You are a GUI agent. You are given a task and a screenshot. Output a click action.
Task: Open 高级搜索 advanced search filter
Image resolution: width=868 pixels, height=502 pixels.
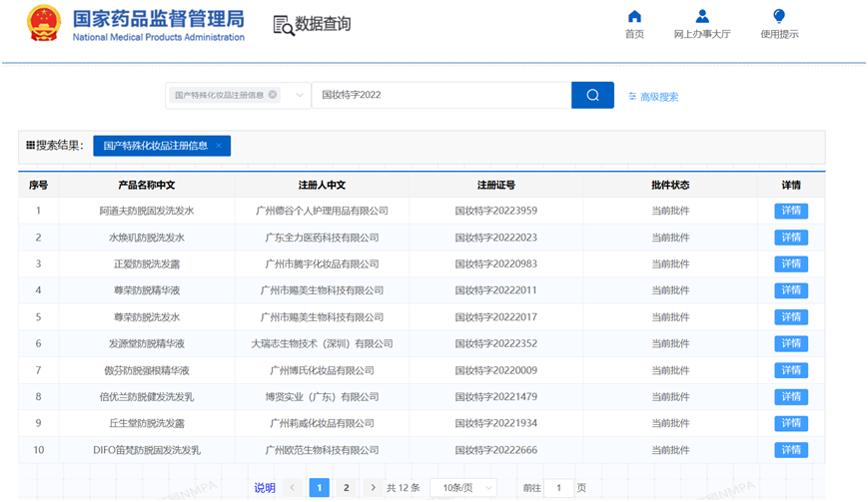click(653, 97)
